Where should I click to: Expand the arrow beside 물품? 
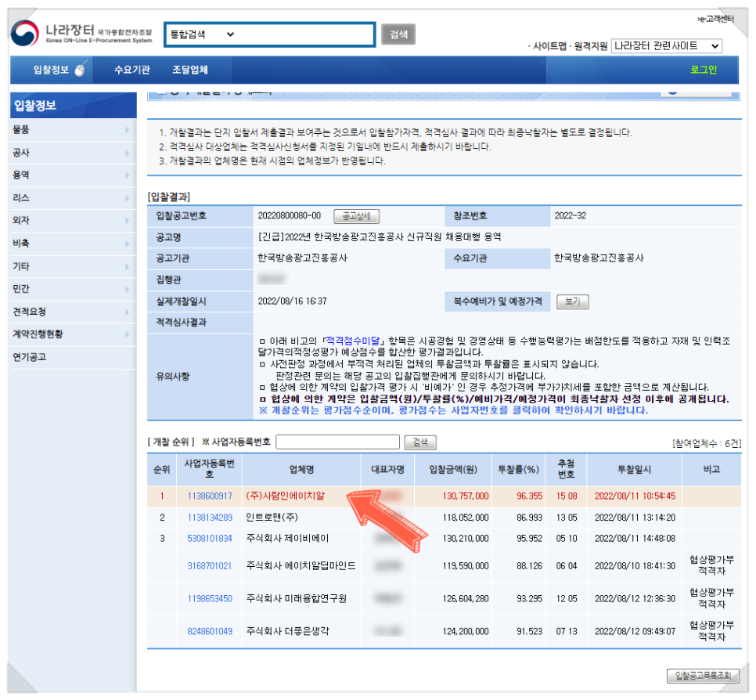pyautogui.click(x=128, y=130)
